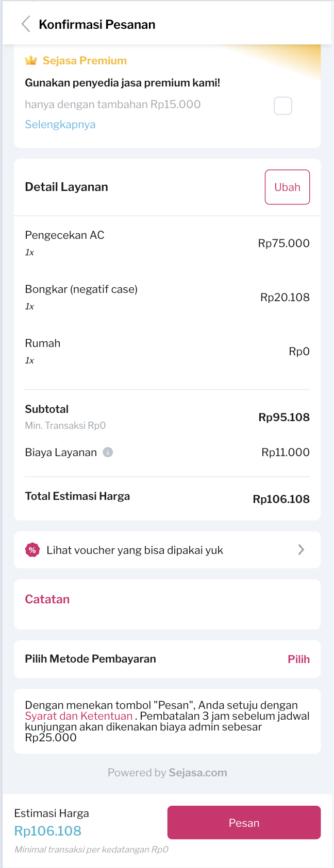Click the Sejasa Premium crown icon
Viewport: 334px width, 868px height.
tap(31, 61)
